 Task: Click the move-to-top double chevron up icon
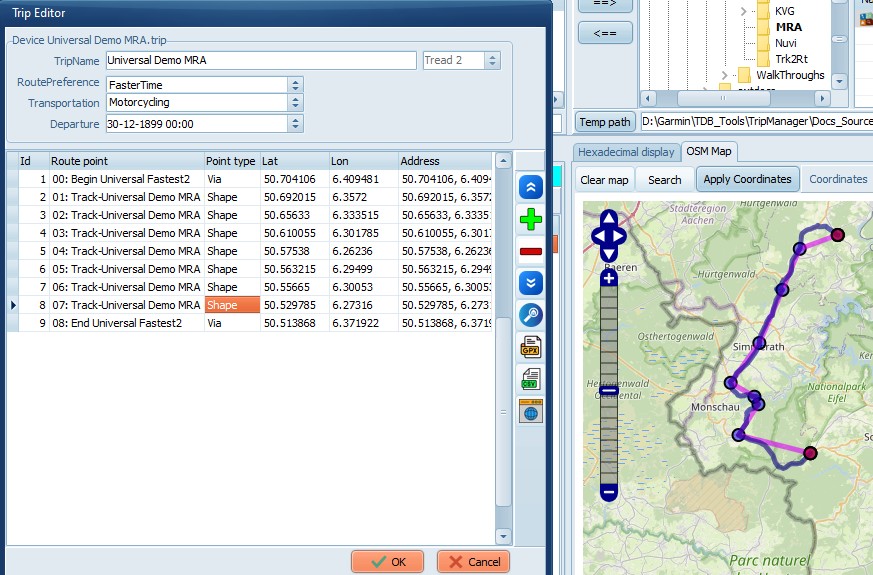point(531,187)
